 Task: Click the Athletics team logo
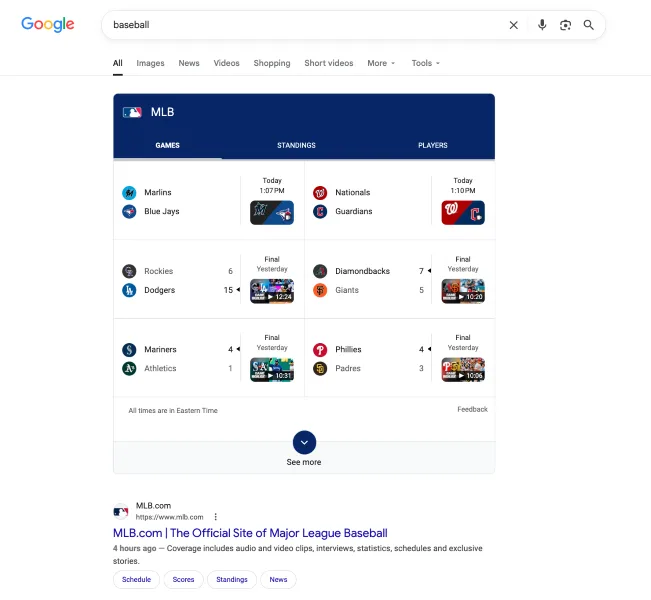coord(129,368)
